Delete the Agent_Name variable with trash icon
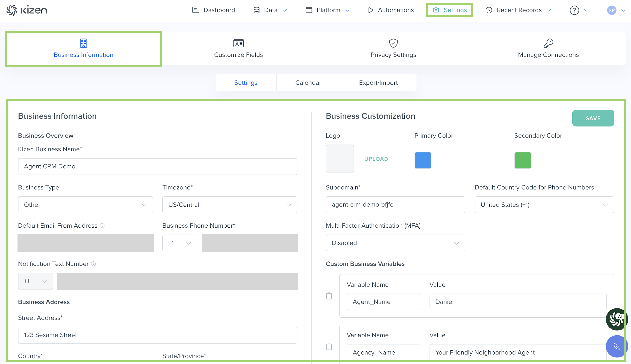631x364 pixels. (x=329, y=296)
